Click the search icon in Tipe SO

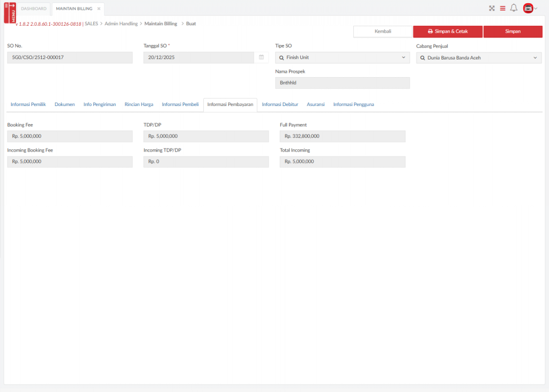click(282, 58)
